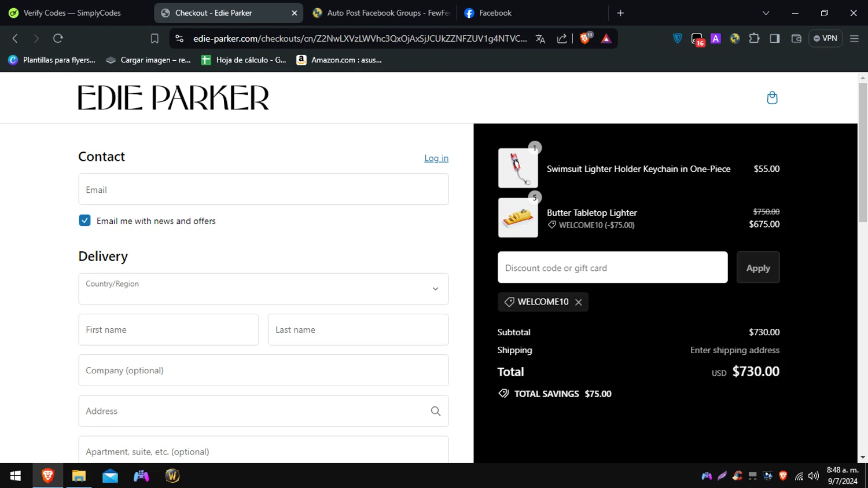Click the Discount code or gift card field
This screenshot has height=488, width=868.
pyautogui.click(x=613, y=267)
